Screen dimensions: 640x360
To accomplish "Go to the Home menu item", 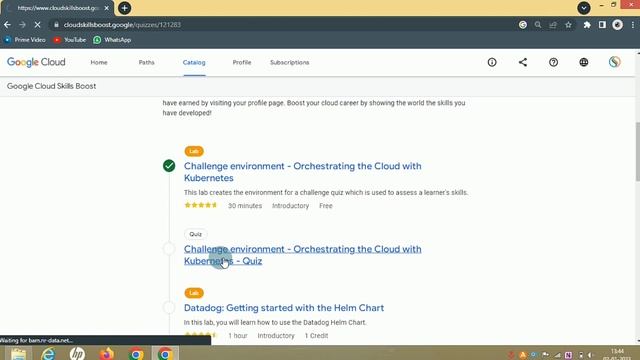I will pos(99,62).
